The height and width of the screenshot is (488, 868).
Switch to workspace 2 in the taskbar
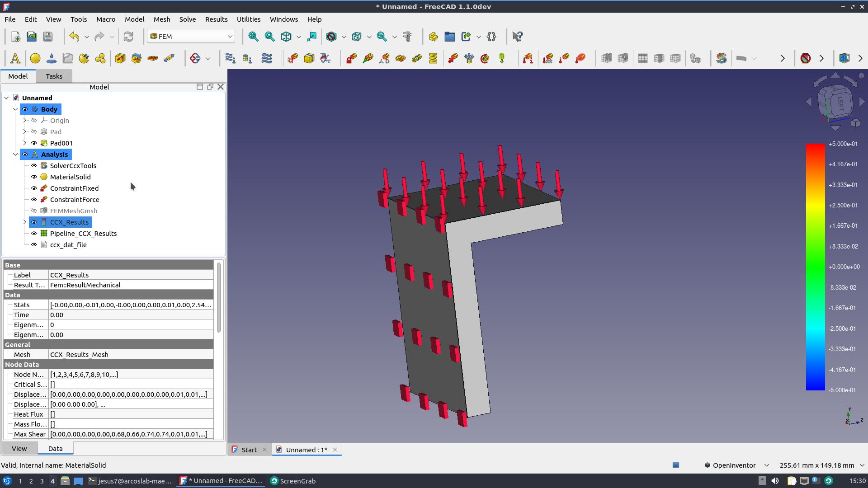[x=31, y=481]
